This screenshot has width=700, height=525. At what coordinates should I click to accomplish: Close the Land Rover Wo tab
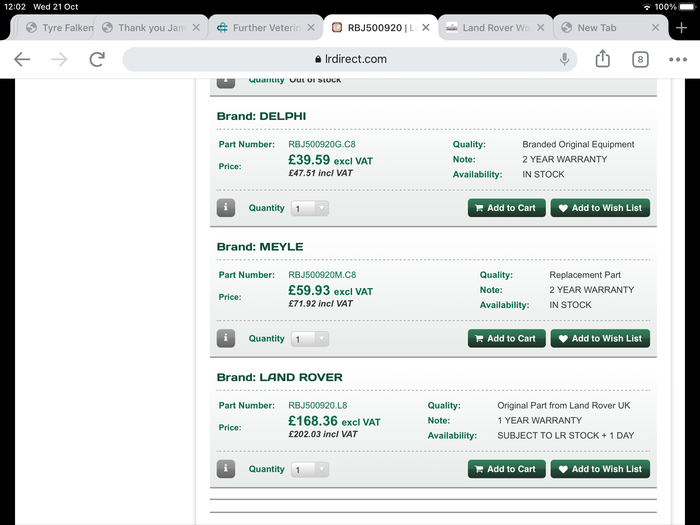click(540, 28)
